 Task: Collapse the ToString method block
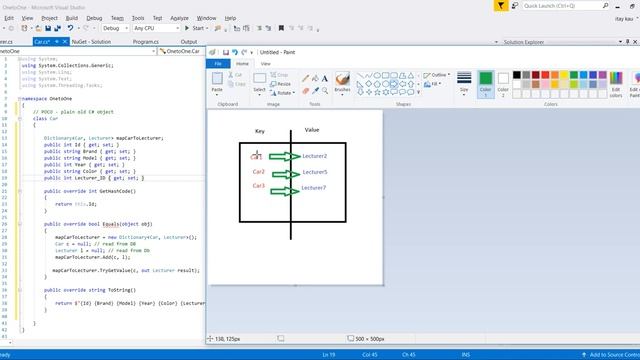point(20,290)
